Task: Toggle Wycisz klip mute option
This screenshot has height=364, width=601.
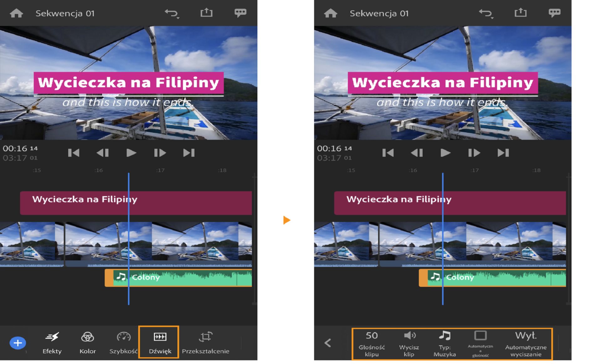Action: click(x=409, y=344)
